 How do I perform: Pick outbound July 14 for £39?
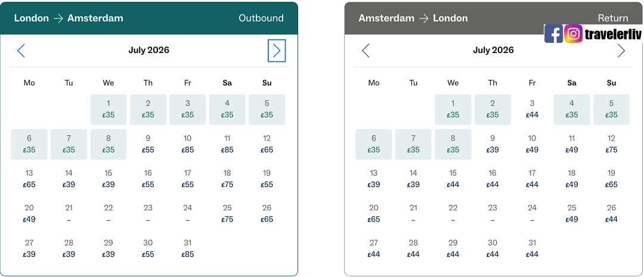coord(69,179)
